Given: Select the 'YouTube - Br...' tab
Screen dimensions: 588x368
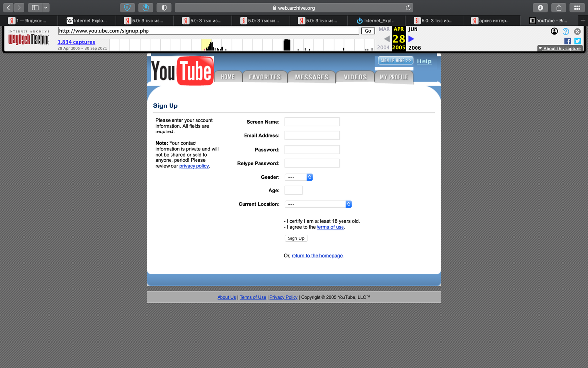Looking at the screenshot, I should pos(549,21).
